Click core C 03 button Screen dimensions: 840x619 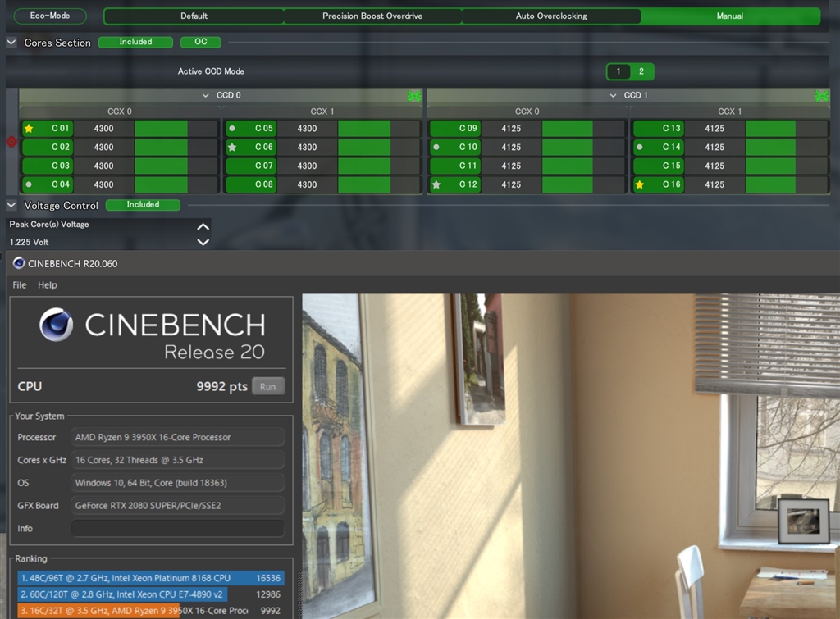click(x=48, y=166)
